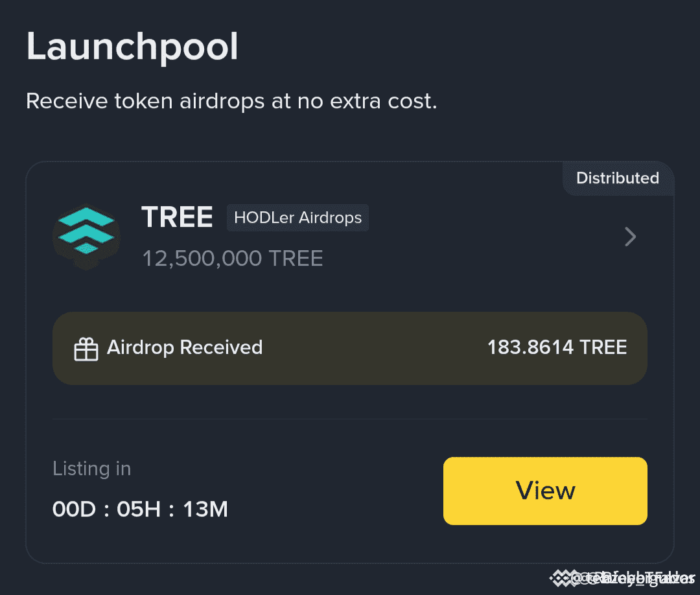
Task: Click the 12,500,000 TREE total amount
Action: [233, 259]
